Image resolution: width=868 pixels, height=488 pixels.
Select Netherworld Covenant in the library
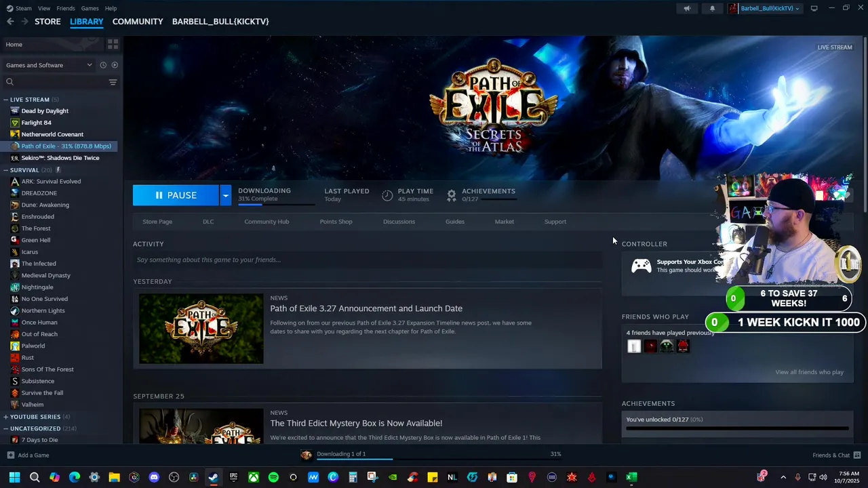click(x=52, y=134)
